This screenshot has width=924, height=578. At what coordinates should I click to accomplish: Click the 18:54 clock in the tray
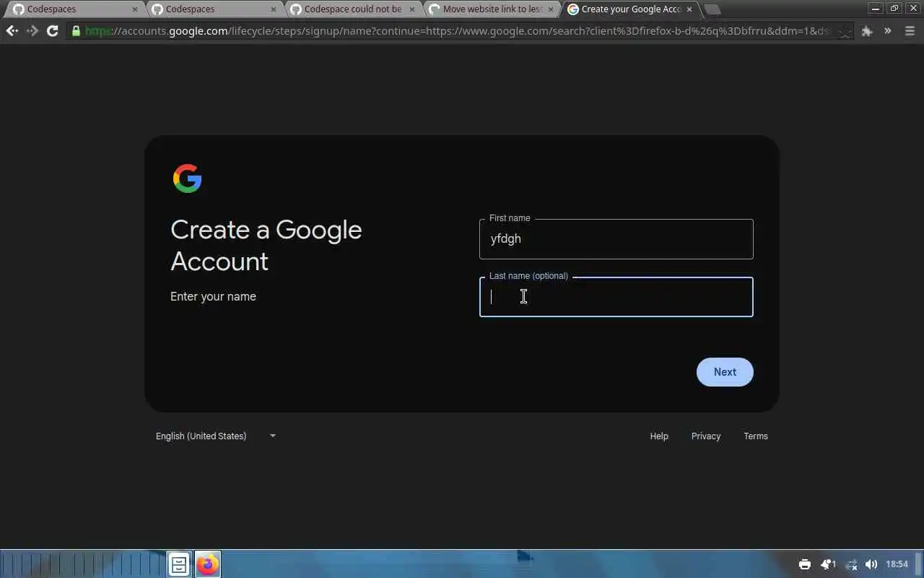click(x=897, y=564)
